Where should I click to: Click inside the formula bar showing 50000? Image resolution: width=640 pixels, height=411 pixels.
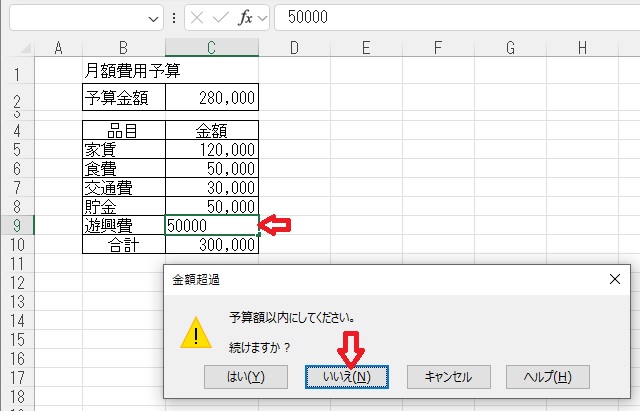[x=450, y=18]
